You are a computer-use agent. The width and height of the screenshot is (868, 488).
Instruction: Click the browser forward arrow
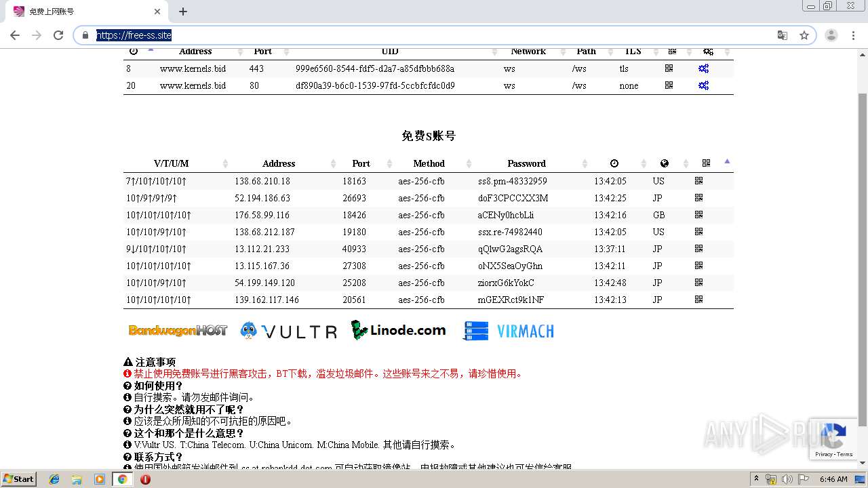pos(37,35)
